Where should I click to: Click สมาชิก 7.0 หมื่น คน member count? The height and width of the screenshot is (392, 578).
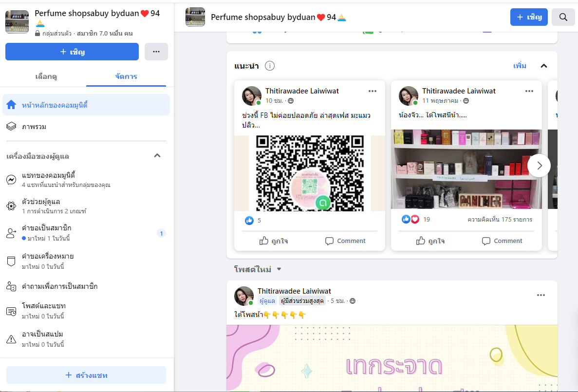(105, 33)
